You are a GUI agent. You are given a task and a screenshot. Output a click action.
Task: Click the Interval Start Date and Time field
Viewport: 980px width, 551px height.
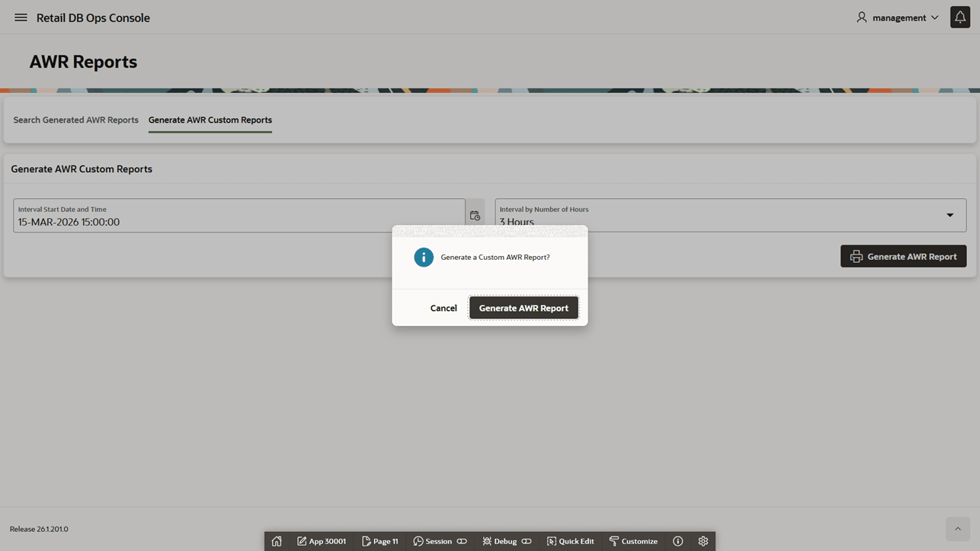coord(239,216)
